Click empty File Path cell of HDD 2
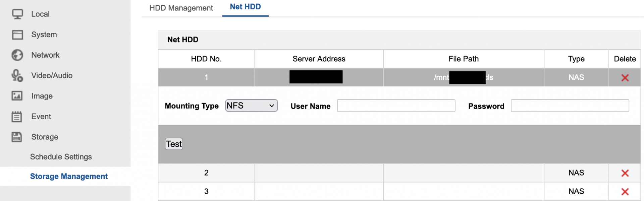This screenshot has height=201, width=644. tap(464, 173)
